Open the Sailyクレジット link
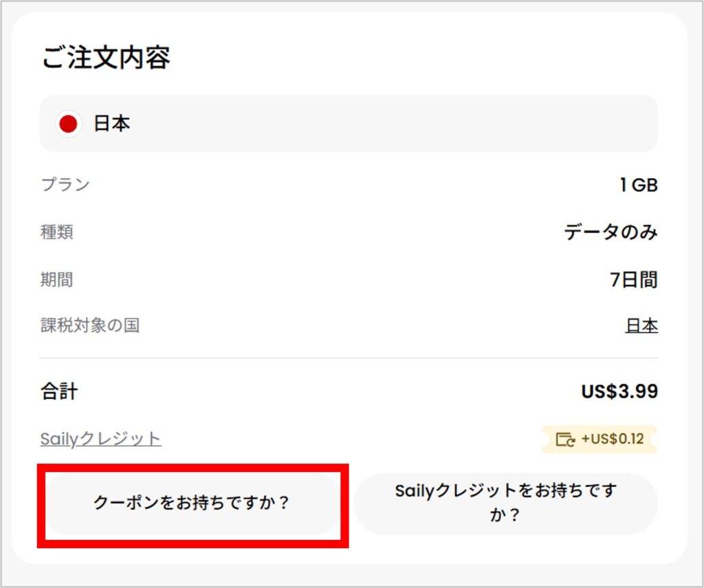This screenshot has width=704, height=588. 99,440
